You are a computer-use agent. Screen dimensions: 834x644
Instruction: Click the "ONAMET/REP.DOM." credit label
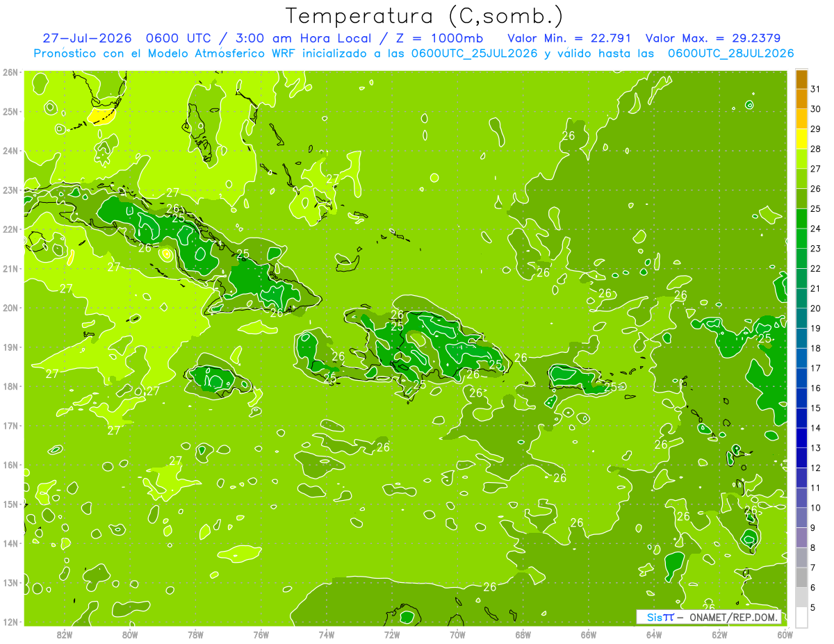pyautogui.click(x=734, y=617)
